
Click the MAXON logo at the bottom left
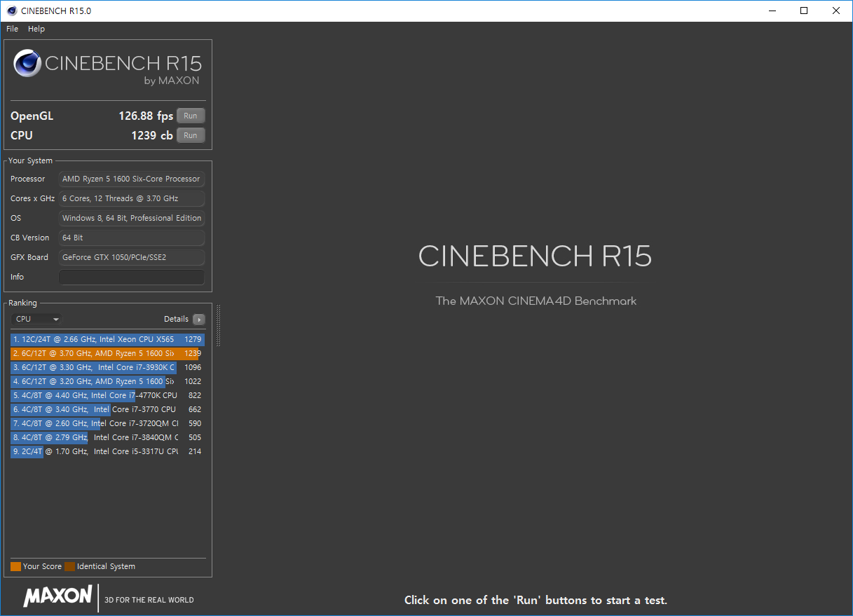(57, 596)
